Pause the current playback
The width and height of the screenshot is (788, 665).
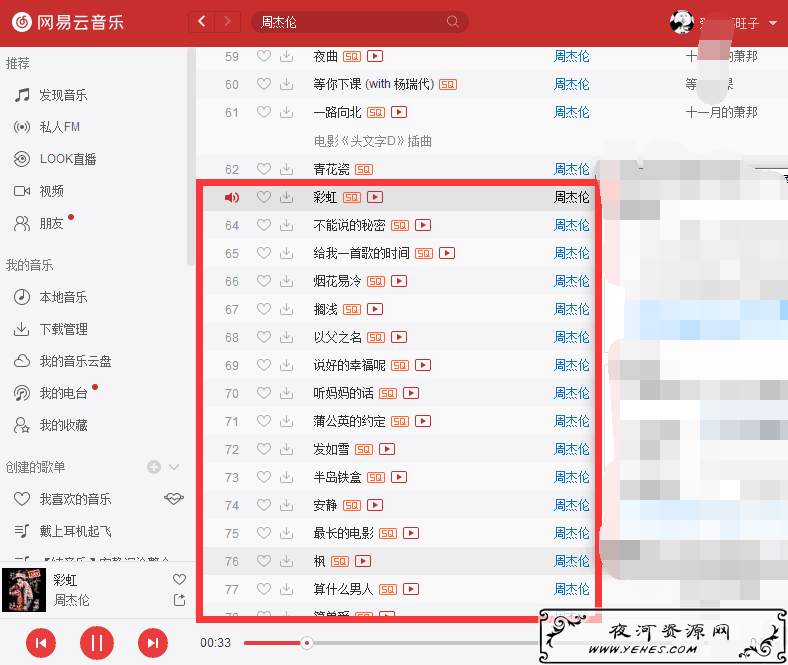tap(97, 643)
